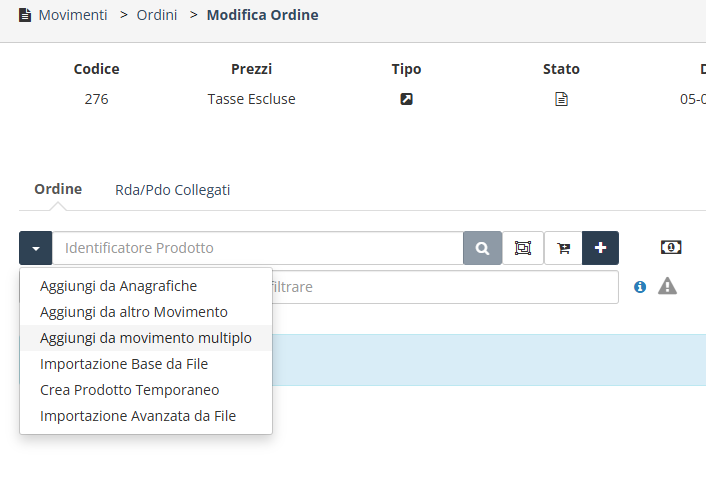The image size is (706, 484).
Task: Click the blue info circle icon
Action: point(640,287)
